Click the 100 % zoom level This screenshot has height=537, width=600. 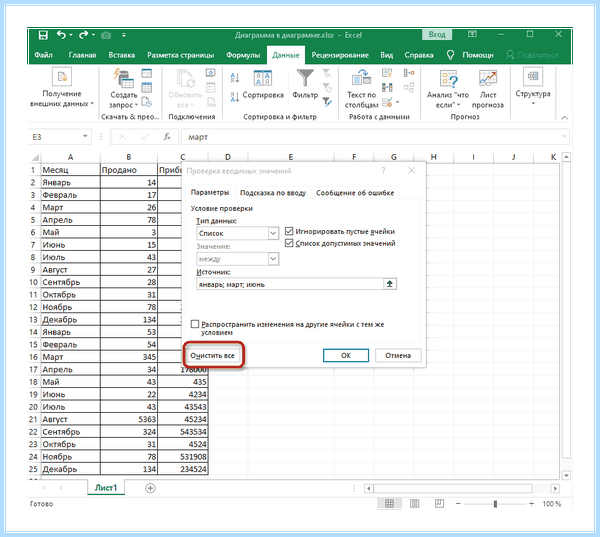click(x=551, y=504)
